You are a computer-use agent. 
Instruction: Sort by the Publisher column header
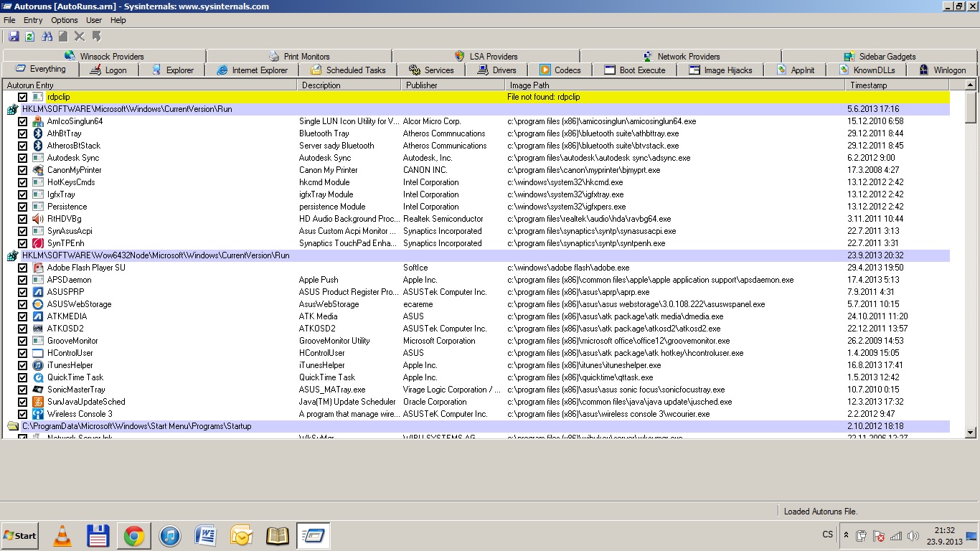(422, 85)
